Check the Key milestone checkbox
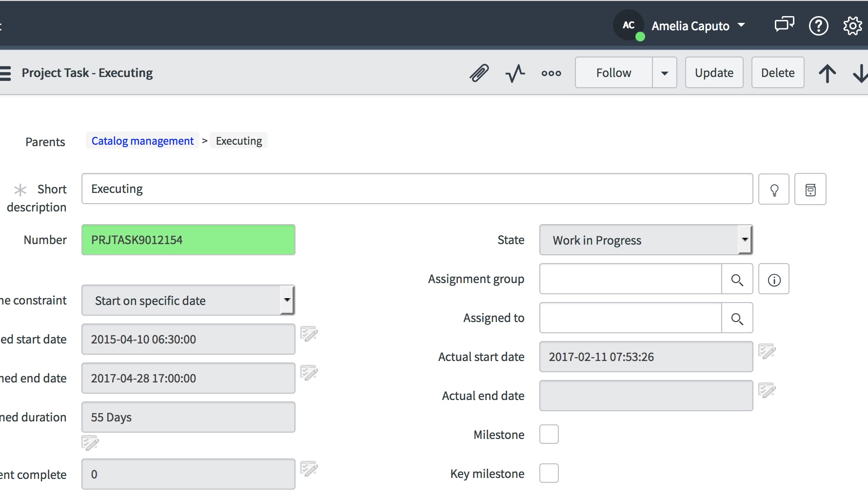This screenshot has width=868, height=495. click(549, 473)
